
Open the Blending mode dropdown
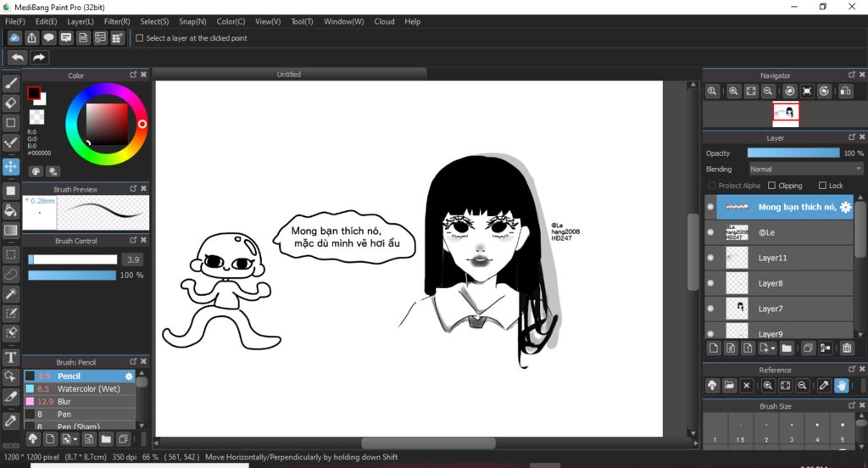(x=805, y=169)
